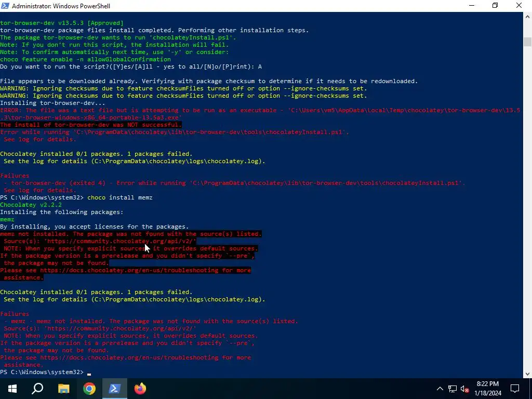Minimize the PowerShell window
532x399 pixels.
point(472,6)
